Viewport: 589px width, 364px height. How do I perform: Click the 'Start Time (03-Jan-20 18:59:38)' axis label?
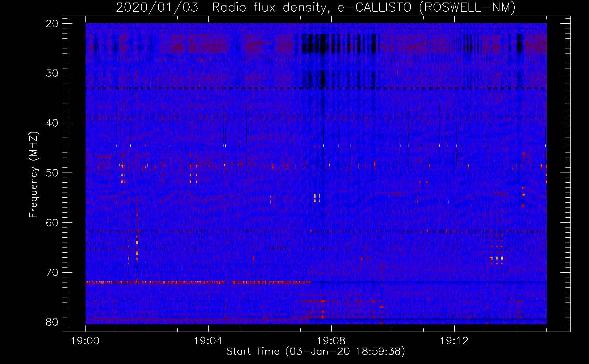(x=316, y=352)
